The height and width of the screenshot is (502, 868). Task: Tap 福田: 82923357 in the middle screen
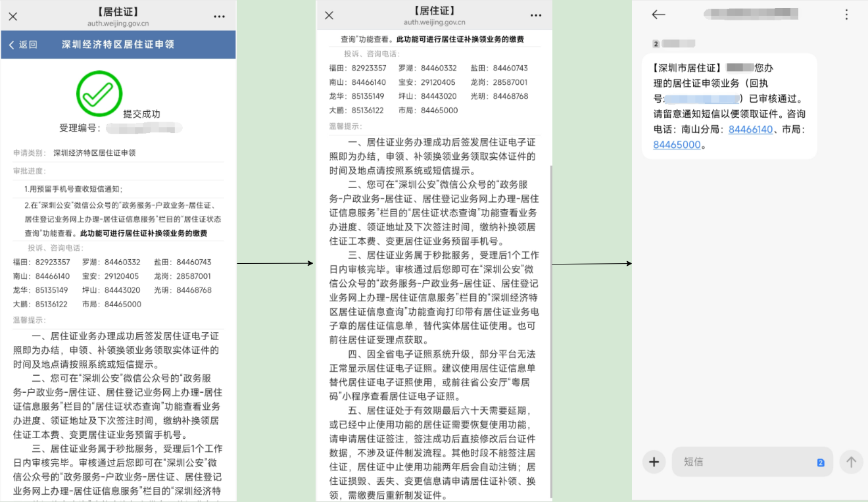pyautogui.click(x=358, y=68)
